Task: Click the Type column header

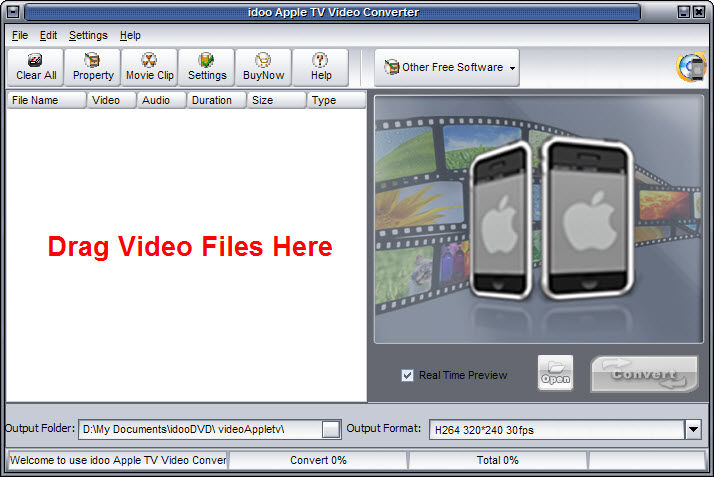Action: (337, 100)
